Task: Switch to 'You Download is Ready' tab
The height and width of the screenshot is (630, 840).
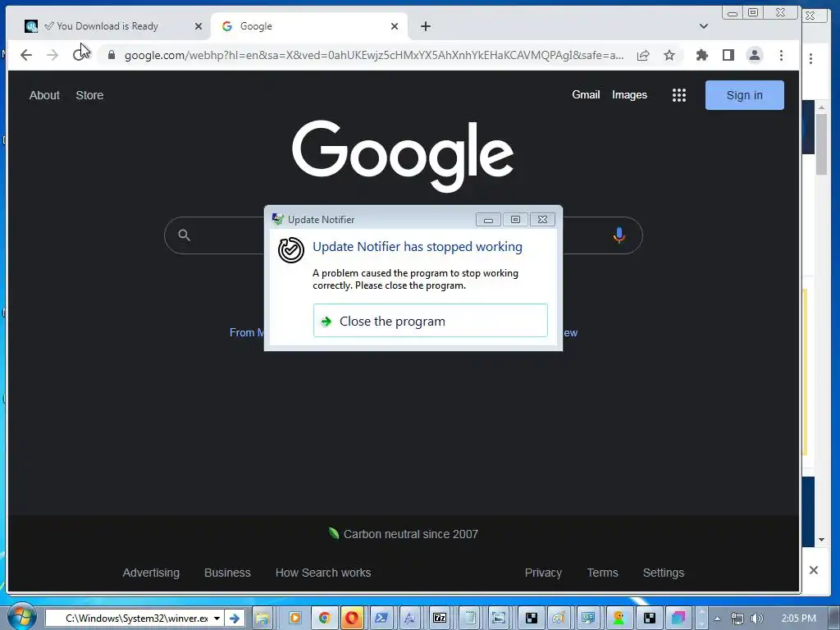Action: [107, 25]
